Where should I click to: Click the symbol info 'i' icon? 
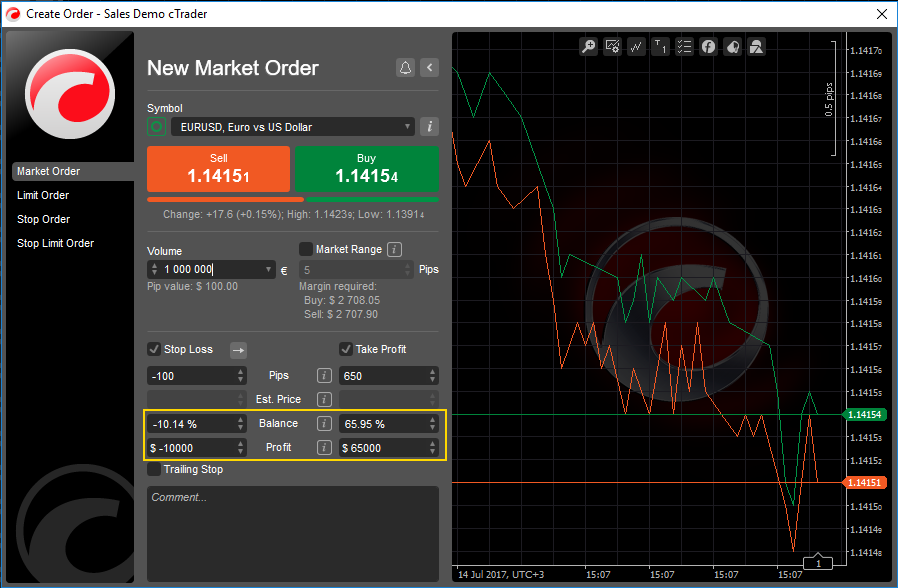(x=430, y=127)
